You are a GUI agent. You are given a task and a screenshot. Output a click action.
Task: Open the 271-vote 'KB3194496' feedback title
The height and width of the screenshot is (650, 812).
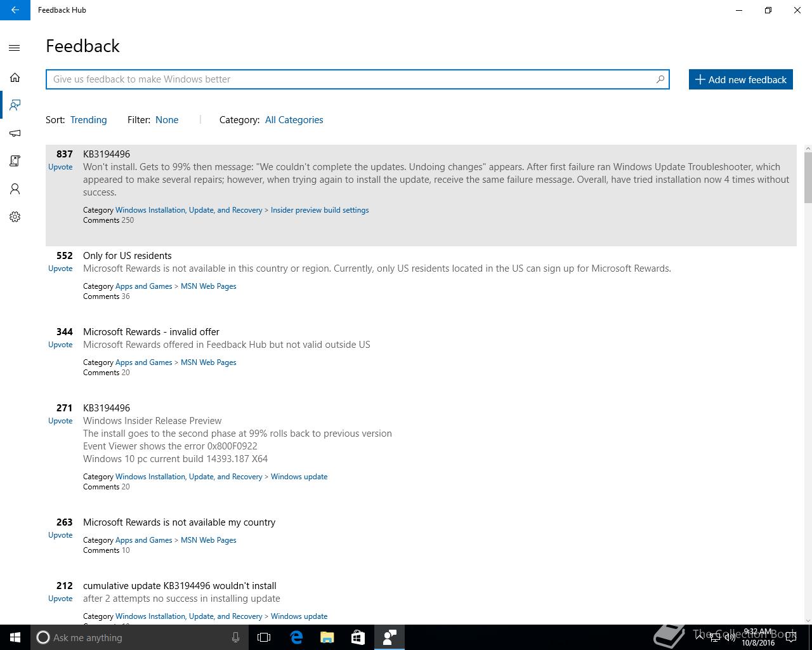point(107,408)
